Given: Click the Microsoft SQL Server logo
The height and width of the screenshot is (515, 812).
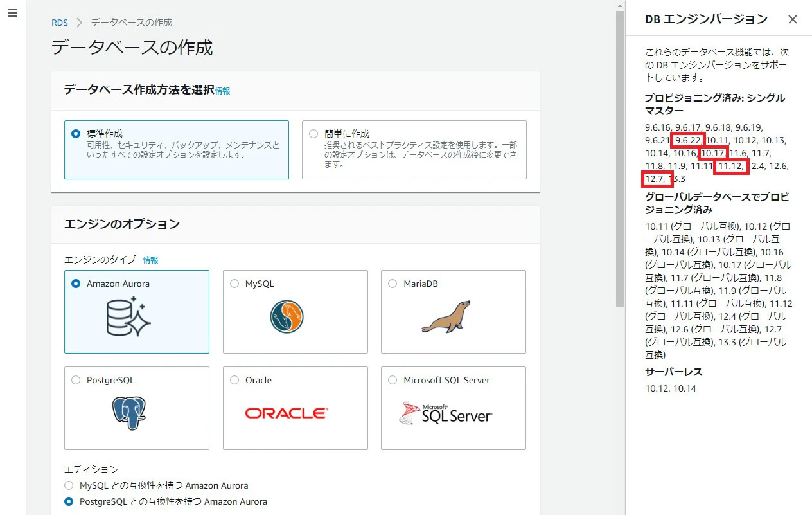Looking at the screenshot, I should click(445, 413).
